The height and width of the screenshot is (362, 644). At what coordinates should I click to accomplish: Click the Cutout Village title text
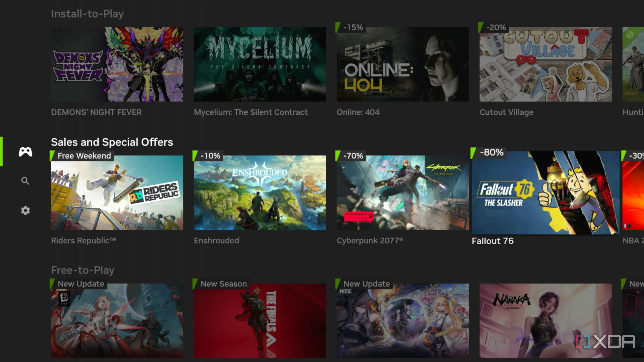point(506,112)
